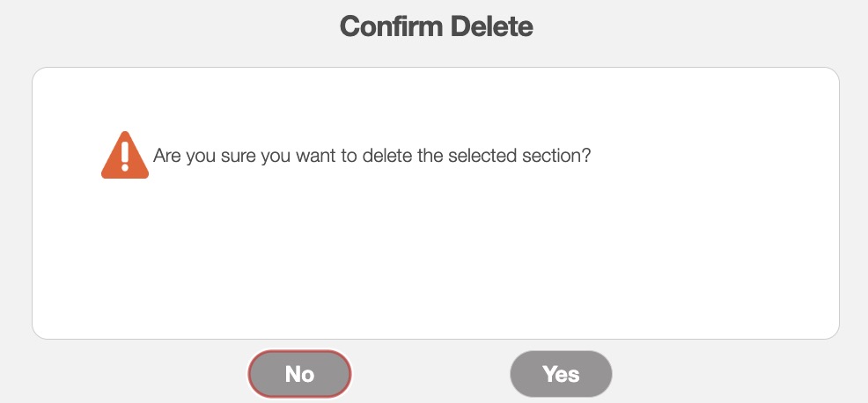Click the Confirm Delete heading
868x403 pixels.
[x=436, y=26]
